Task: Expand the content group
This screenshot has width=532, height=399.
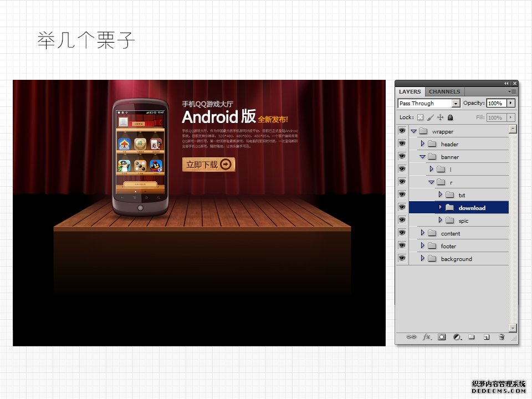Action: (x=422, y=232)
